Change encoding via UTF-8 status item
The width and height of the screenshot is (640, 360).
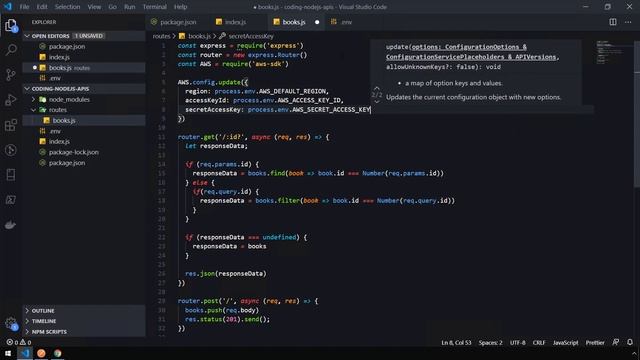[x=518, y=342]
